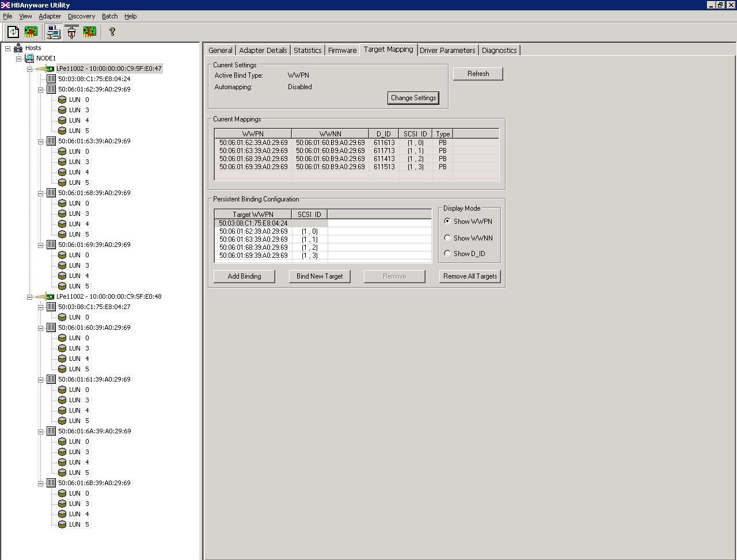This screenshot has height=560, width=737.
Task: Click target icon beside 50:06:01:60:39:A0:29:69
Action: (x=51, y=327)
